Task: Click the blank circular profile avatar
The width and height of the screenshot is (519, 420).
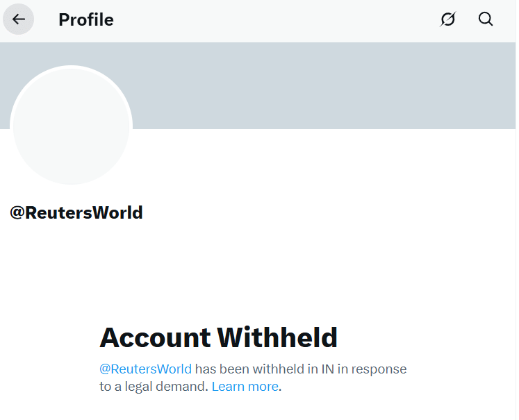Action: coord(71,126)
